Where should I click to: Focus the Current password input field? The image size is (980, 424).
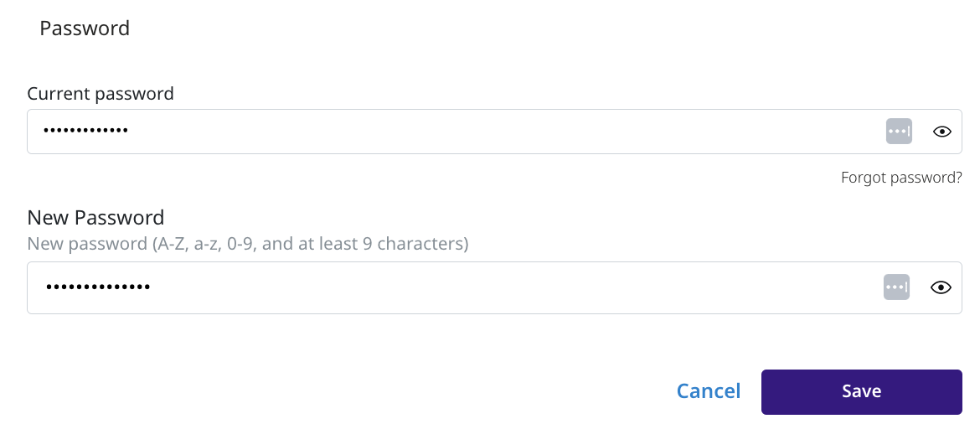pos(494,132)
